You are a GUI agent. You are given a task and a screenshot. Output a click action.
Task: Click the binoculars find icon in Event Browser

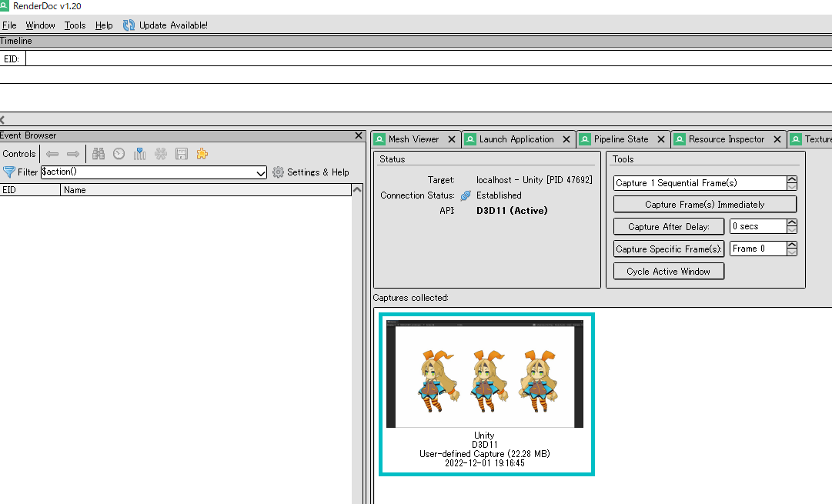click(99, 154)
